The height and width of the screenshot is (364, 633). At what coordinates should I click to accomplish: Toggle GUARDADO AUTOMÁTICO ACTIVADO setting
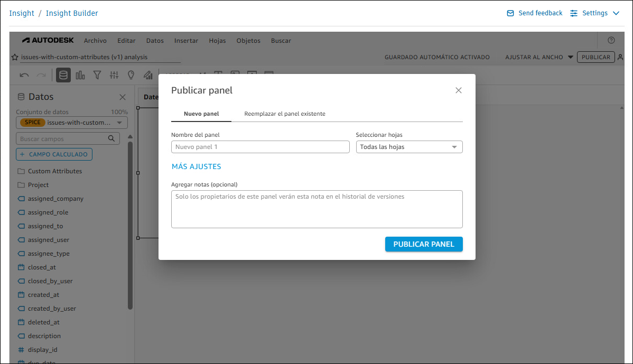439,57
